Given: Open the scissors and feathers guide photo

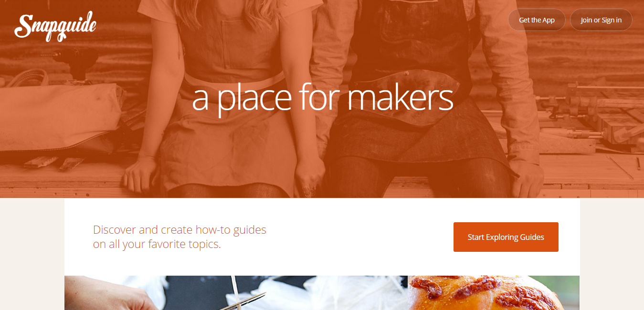Looking at the screenshot, I should pos(236,293).
